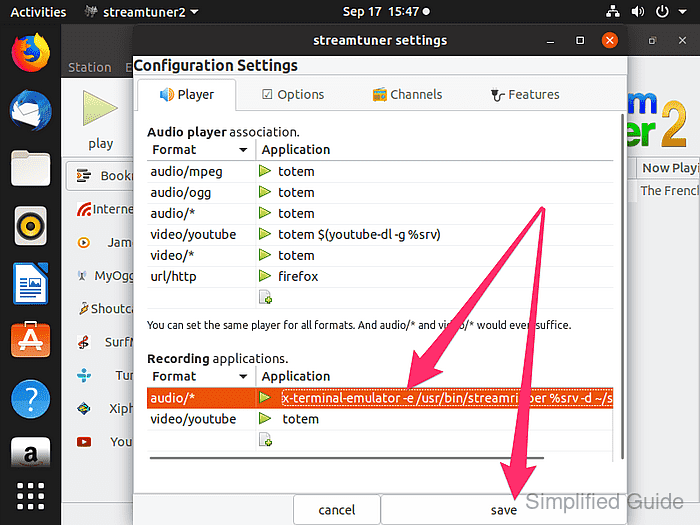Select the Internet channel icon in the sidebar
The image size is (700, 525).
(x=84, y=209)
